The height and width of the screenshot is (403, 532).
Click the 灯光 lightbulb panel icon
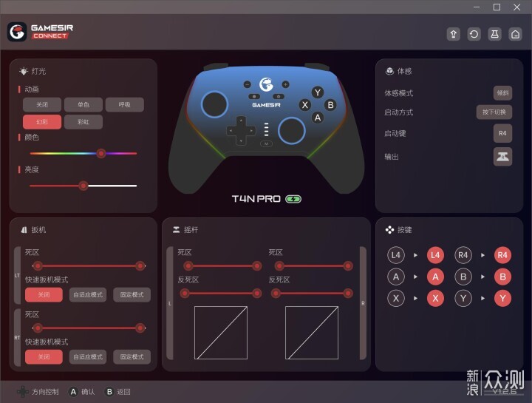point(24,71)
